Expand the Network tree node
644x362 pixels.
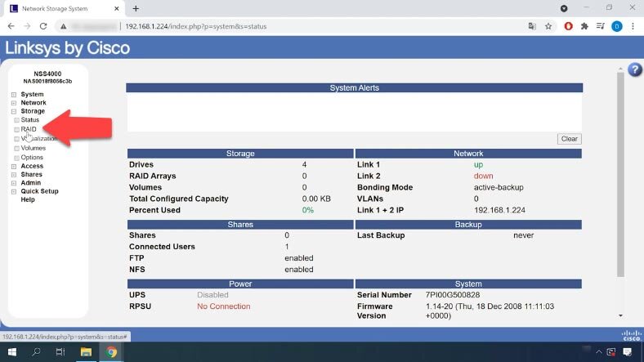(14, 103)
